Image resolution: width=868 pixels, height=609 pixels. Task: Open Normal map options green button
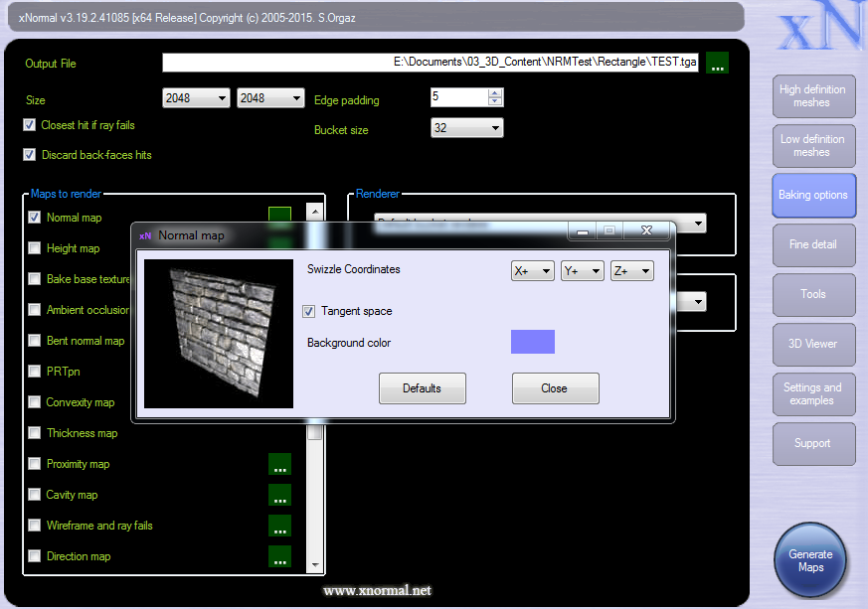[279, 214]
